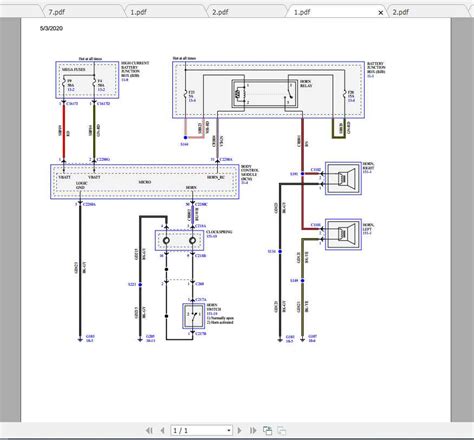Go to the first page
The width and height of the screenshot is (474, 440).
(x=149, y=431)
